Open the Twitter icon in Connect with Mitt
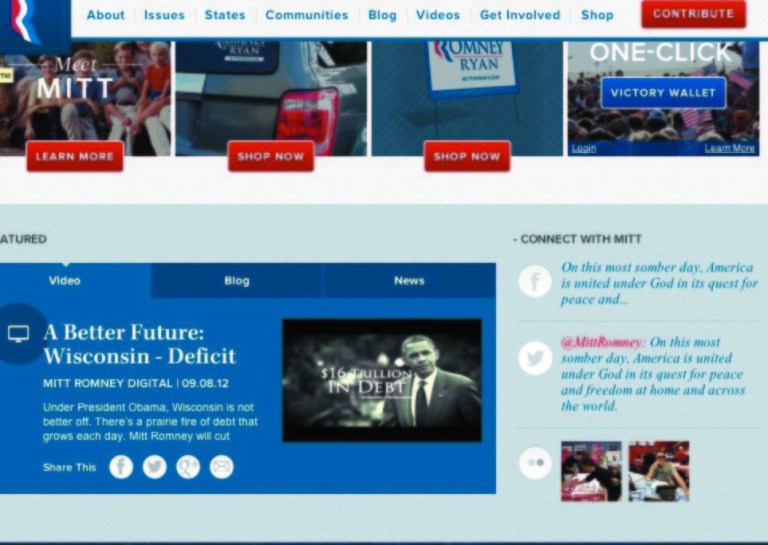Screen dimensions: 768x545 click(535, 359)
